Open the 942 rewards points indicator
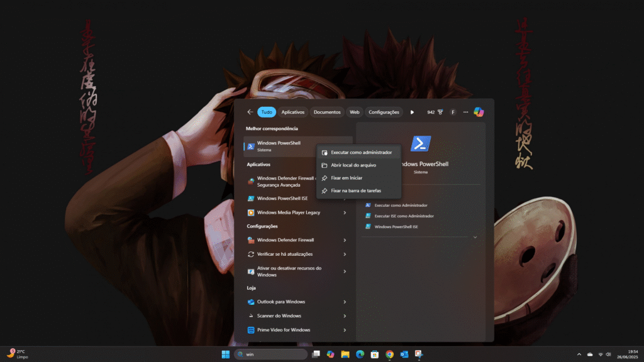This screenshot has width=644, height=362. 435,112
